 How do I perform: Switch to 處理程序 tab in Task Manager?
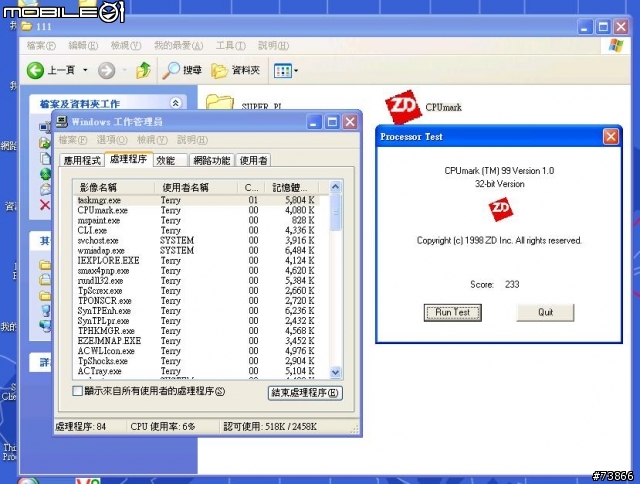129,159
